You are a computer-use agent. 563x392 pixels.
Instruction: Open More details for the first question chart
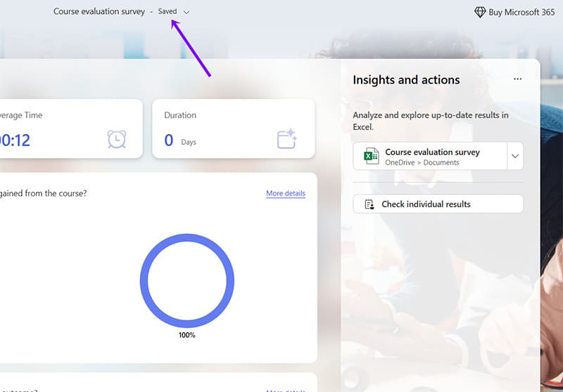tap(285, 193)
